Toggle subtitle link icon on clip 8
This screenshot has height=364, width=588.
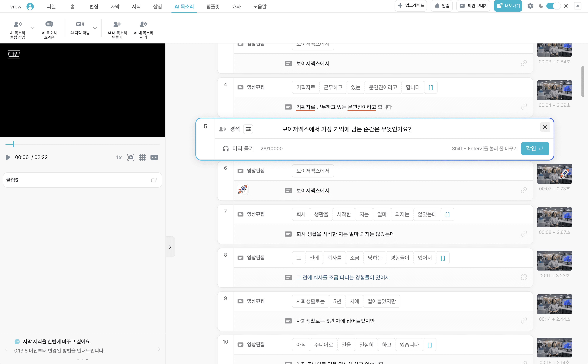tap(524, 277)
